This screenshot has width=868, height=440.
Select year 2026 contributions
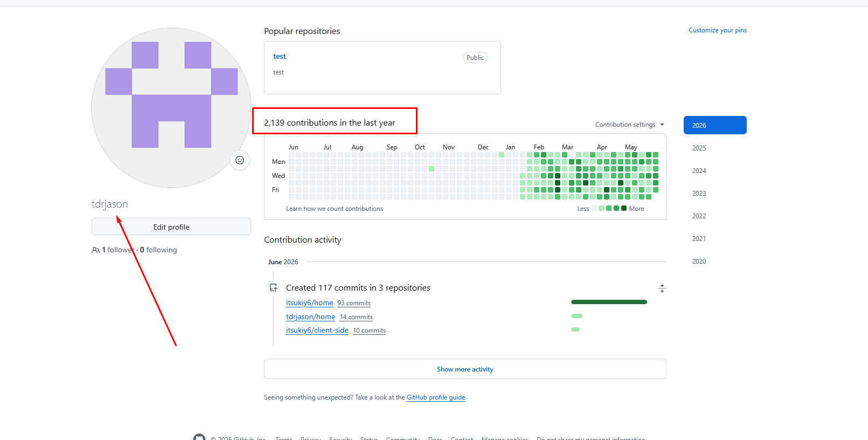(x=715, y=125)
